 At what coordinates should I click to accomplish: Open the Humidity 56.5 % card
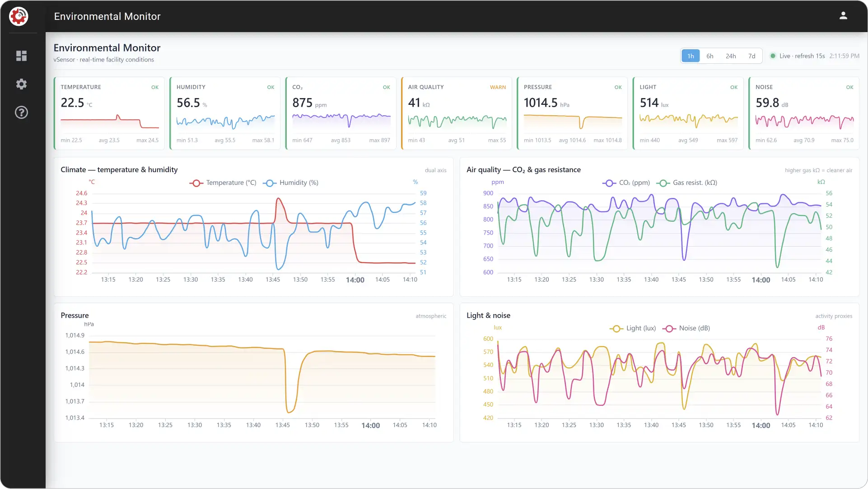click(x=225, y=113)
